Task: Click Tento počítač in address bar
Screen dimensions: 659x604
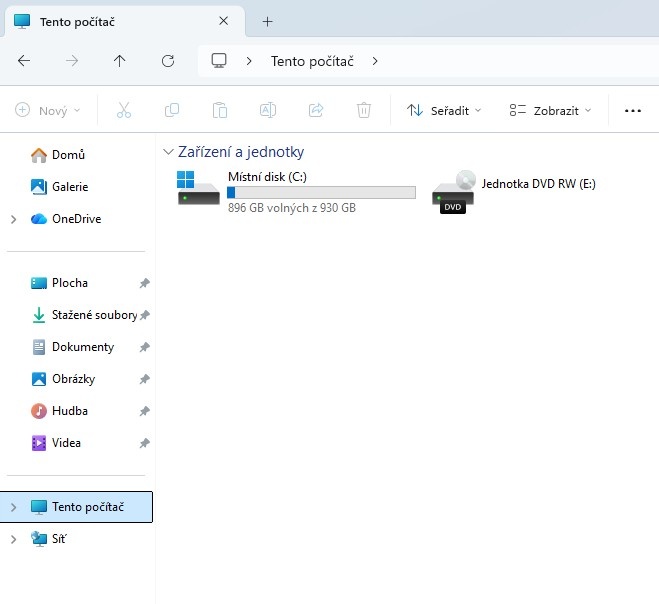Action: [312, 61]
